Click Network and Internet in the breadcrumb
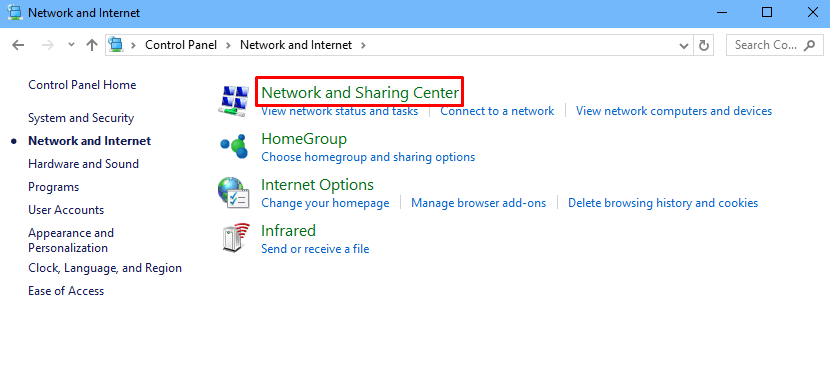 point(296,45)
